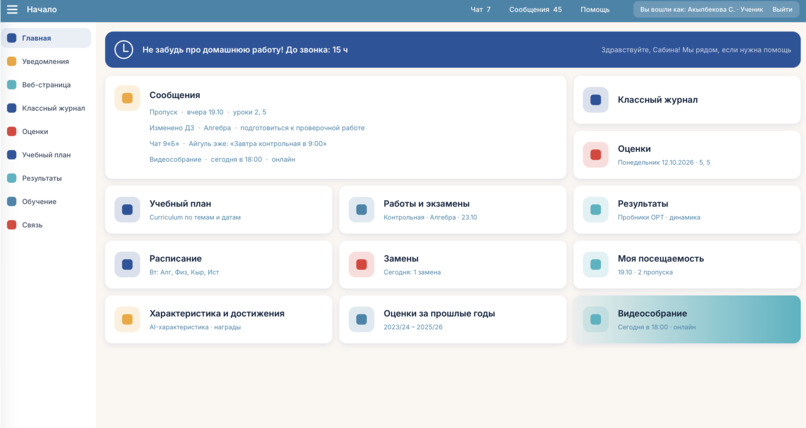Click the Обучение sidebar icon
The image size is (806, 428).
[x=11, y=201]
